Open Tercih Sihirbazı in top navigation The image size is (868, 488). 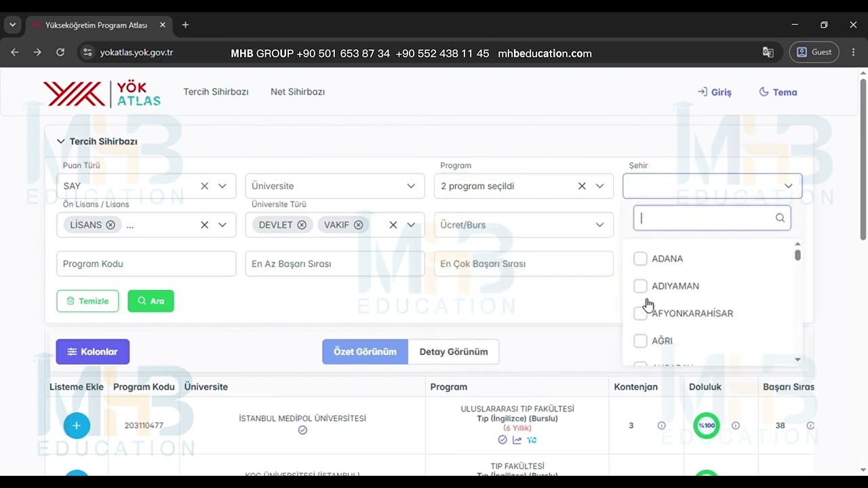216,92
